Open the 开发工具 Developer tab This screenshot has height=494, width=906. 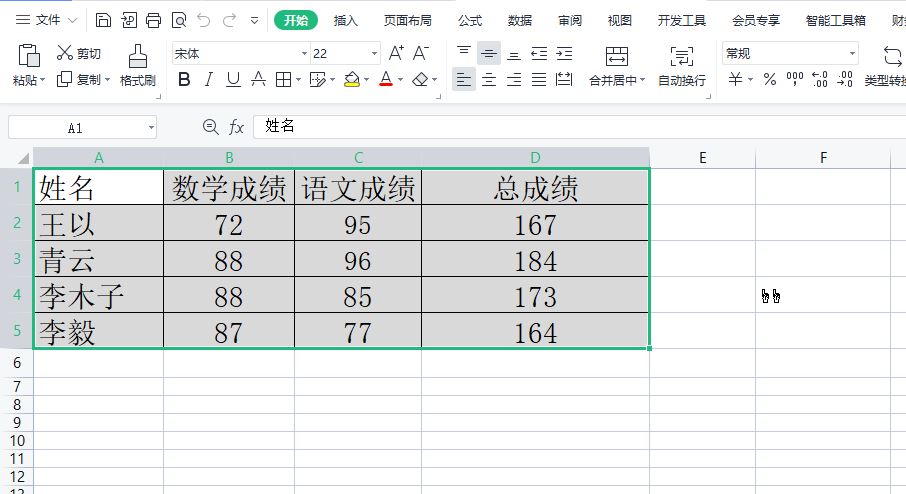click(682, 20)
